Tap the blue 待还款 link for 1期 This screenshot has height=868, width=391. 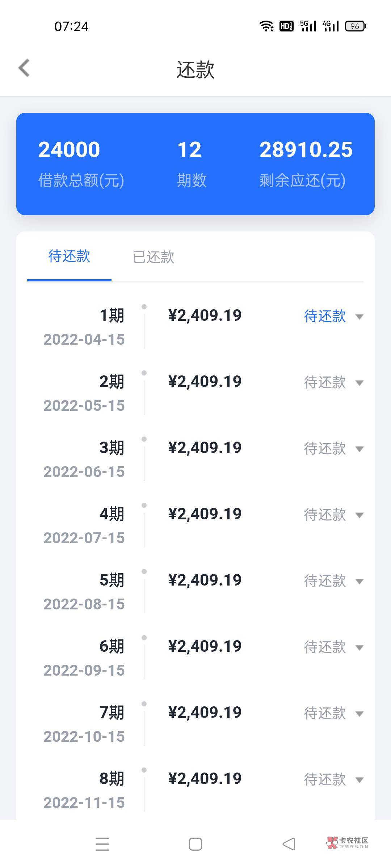[x=325, y=316]
